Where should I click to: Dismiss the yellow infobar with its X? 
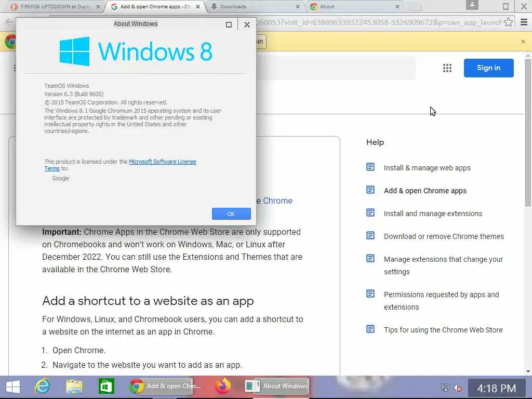(523, 42)
